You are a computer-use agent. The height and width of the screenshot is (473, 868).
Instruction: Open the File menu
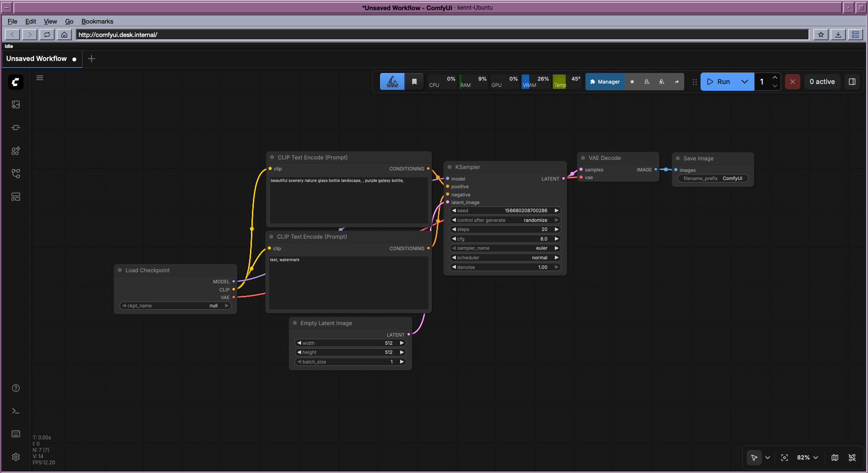point(12,21)
